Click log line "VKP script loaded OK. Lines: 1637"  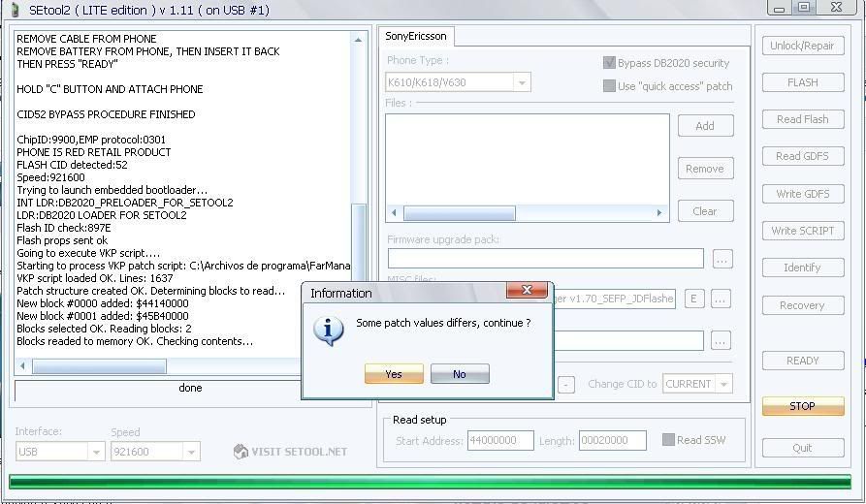click(x=94, y=278)
